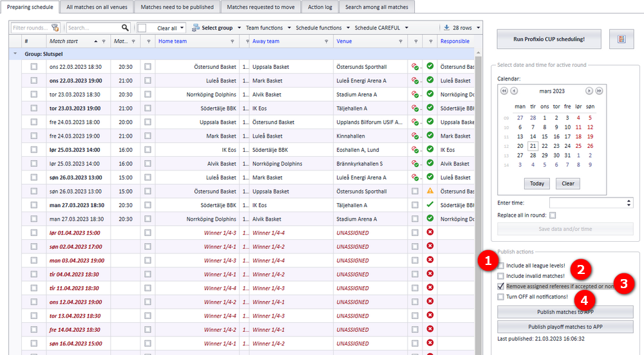The image size is (644, 355).
Task: Click referee icon on Alvik Basket lør 25.03 row
Action: coord(415,163)
